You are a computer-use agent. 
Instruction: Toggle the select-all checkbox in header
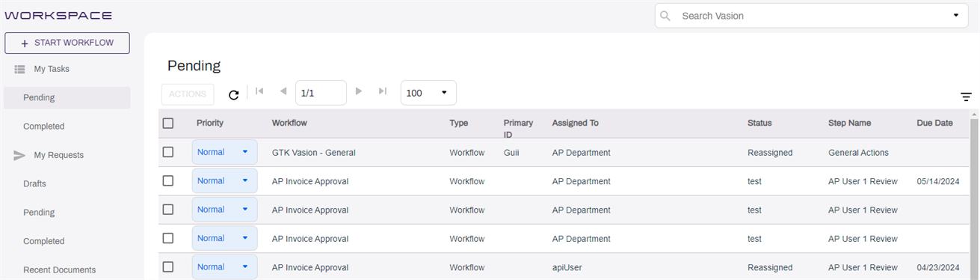point(168,124)
